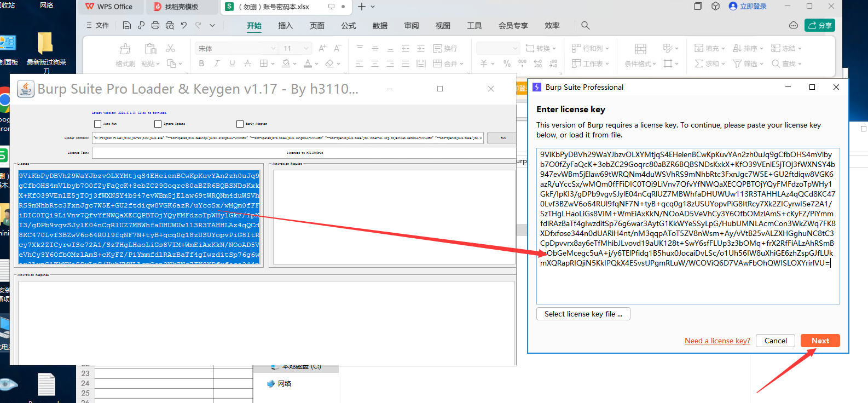The height and width of the screenshot is (403, 868).
Task: Open the 文件 file menu
Action: [98, 25]
